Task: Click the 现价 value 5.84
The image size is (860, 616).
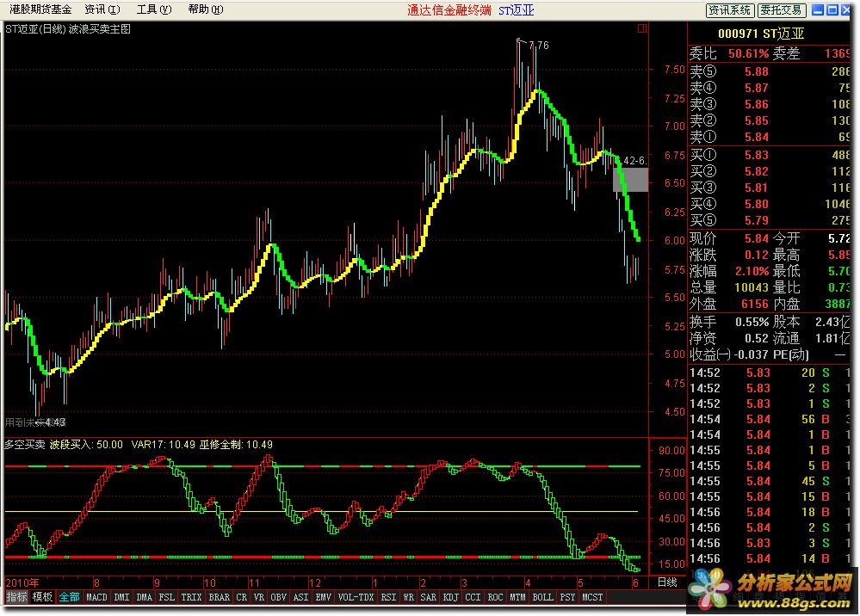Action: pyautogui.click(x=757, y=239)
